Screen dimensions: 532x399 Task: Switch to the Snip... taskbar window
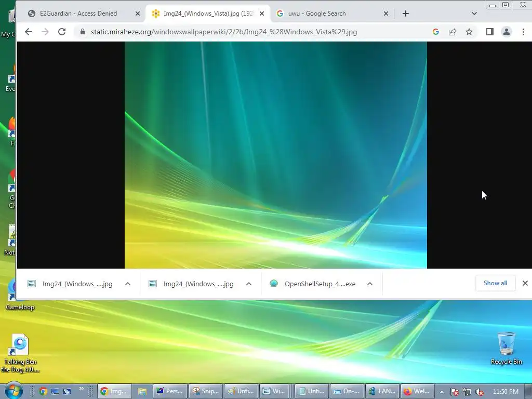[x=206, y=391]
